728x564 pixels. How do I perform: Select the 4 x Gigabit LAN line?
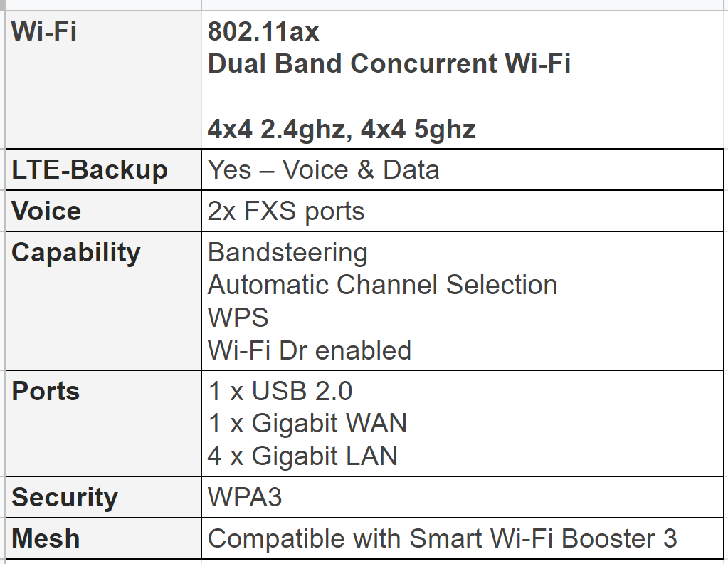point(302,456)
